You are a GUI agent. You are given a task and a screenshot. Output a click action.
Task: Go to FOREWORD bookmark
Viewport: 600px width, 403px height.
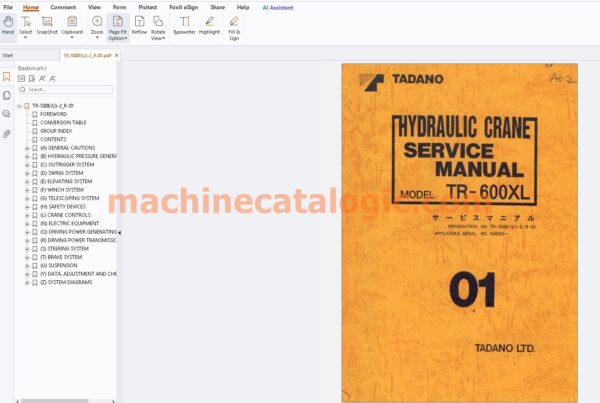tap(53, 114)
